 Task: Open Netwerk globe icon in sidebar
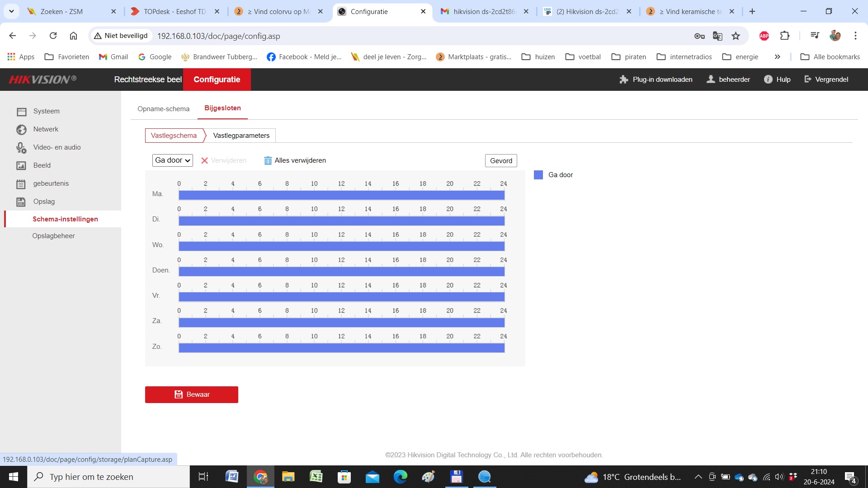[21, 130]
